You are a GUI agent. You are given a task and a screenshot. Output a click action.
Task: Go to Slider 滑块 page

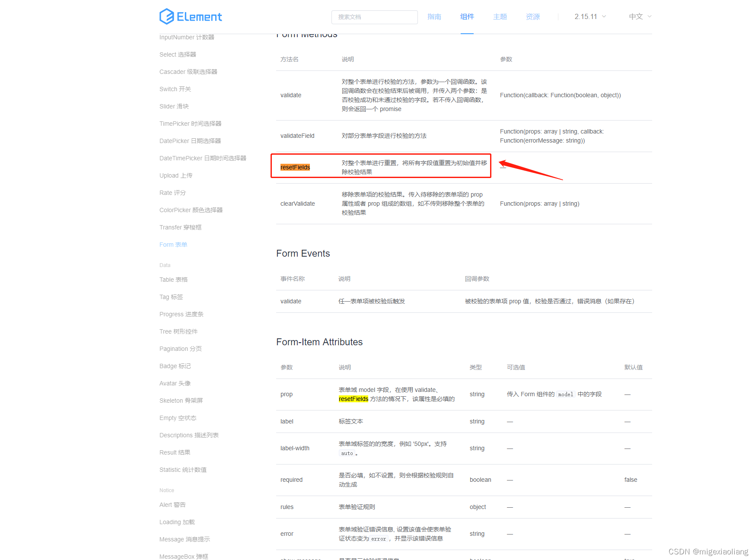click(x=174, y=106)
